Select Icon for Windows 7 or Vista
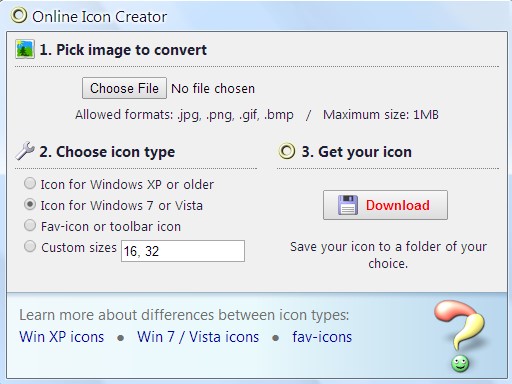The height and width of the screenshot is (384, 512). click(30, 204)
